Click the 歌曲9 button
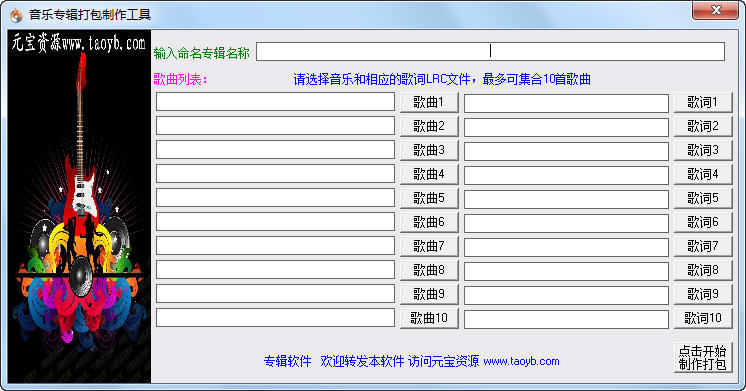The height and width of the screenshot is (391, 746). point(429,294)
